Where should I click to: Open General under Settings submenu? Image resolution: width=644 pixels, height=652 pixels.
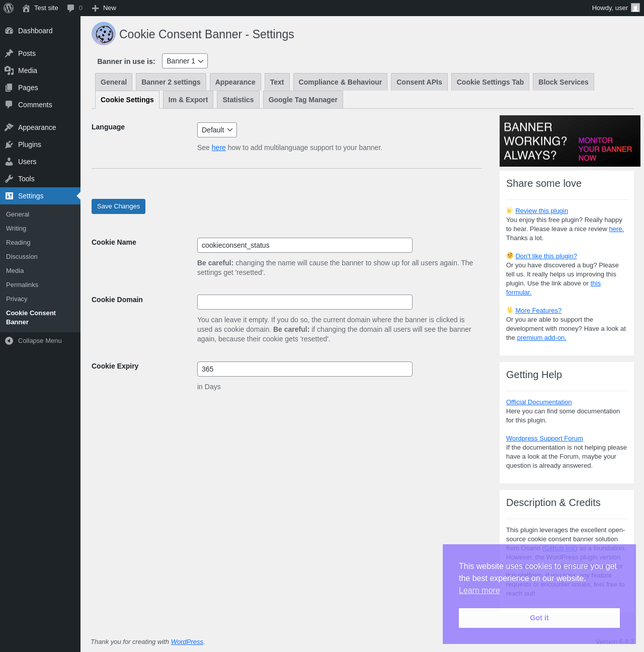(18, 214)
